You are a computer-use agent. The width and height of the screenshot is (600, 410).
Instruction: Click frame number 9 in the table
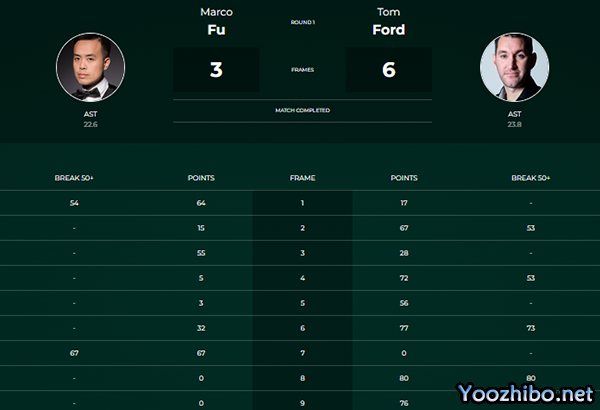click(x=302, y=402)
